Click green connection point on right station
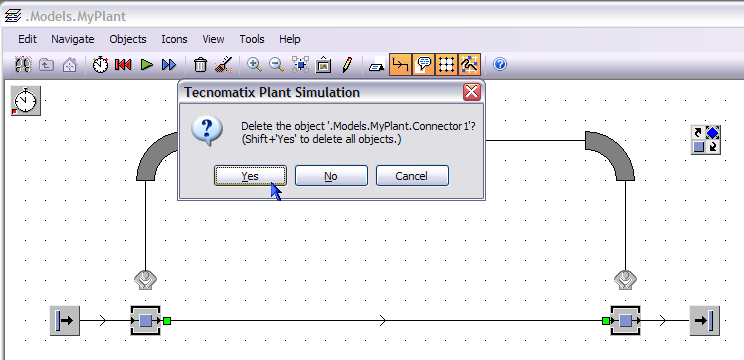 pos(605,321)
